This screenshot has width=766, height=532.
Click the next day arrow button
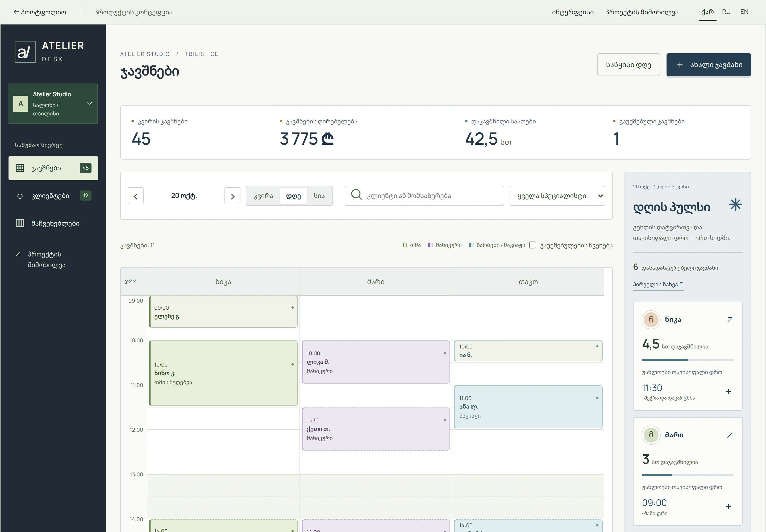pyautogui.click(x=232, y=196)
